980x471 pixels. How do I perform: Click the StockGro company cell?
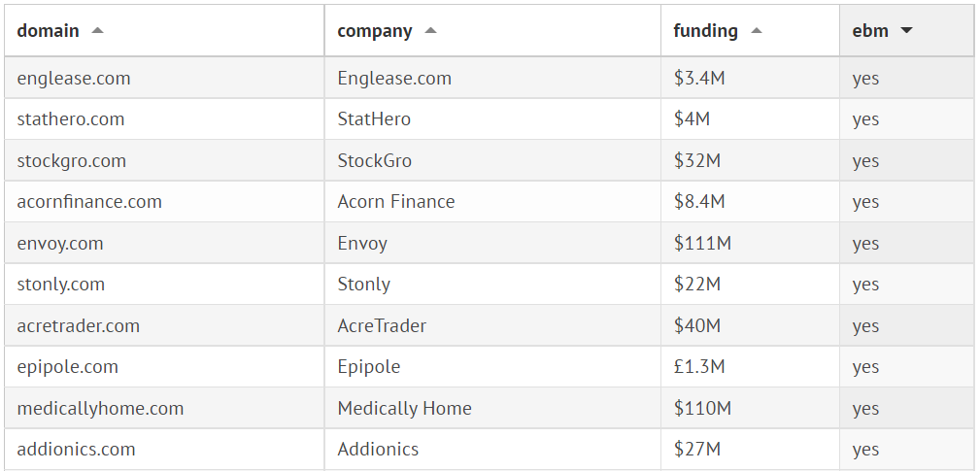(375, 161)
